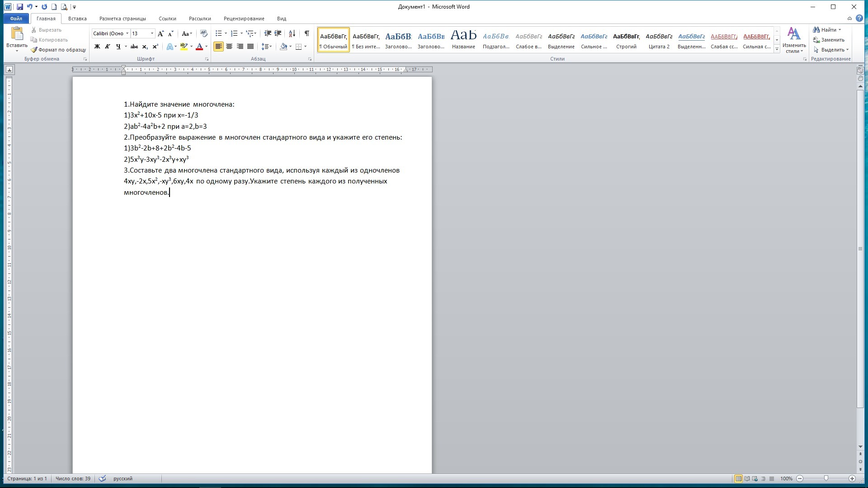Screen dimensions: 868x488
Task: Click the Clear Formatting eraser icon
Action: [x=204, y=33]
